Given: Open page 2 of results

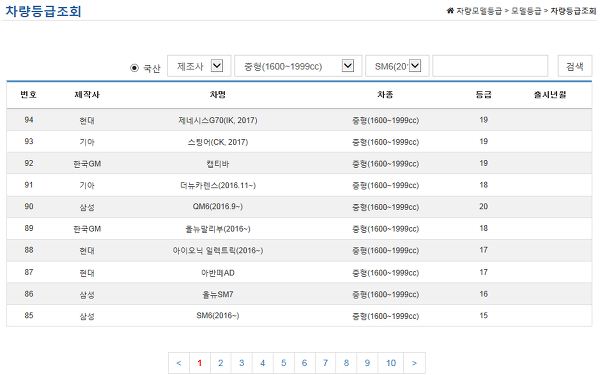Looking at the screenshot, I should click(x=220, y=363).
